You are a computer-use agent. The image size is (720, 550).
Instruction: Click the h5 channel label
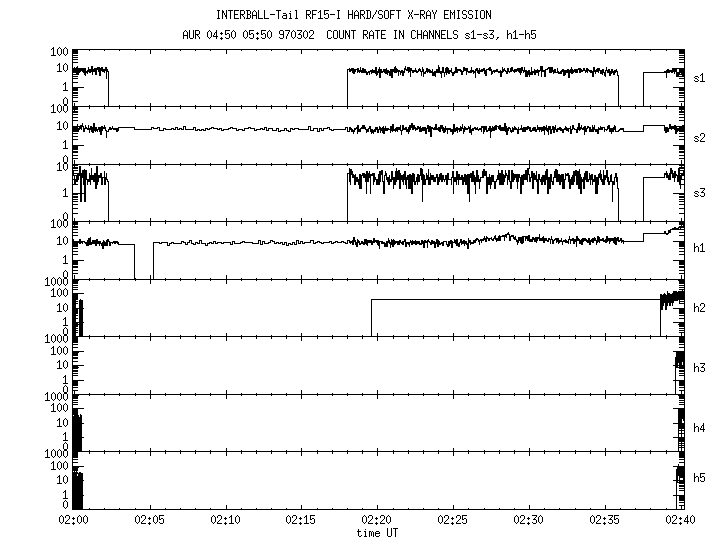[x=699, y=481]
